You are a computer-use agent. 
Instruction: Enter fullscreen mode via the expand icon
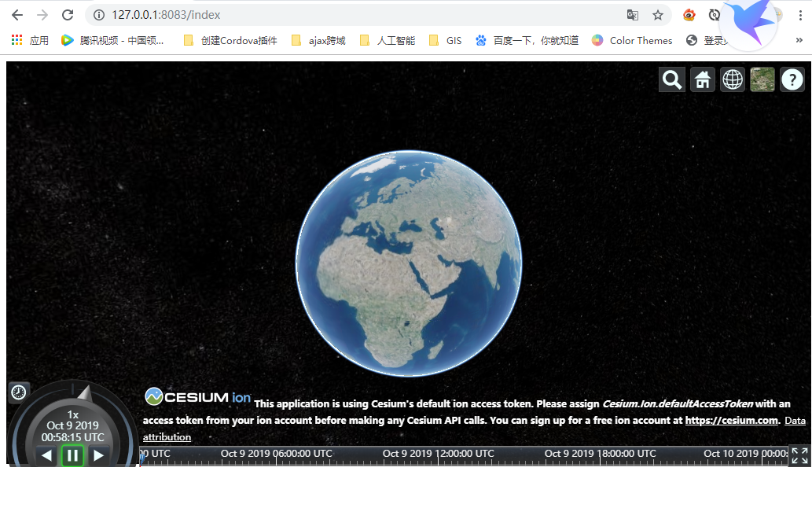click(799, 455)
